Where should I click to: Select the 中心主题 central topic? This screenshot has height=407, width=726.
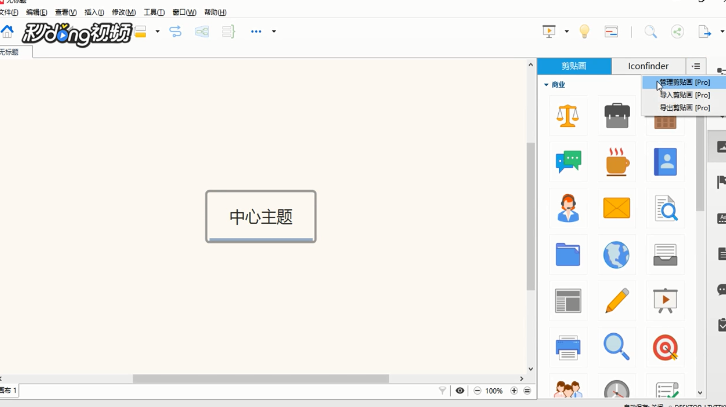coord(261,216)
